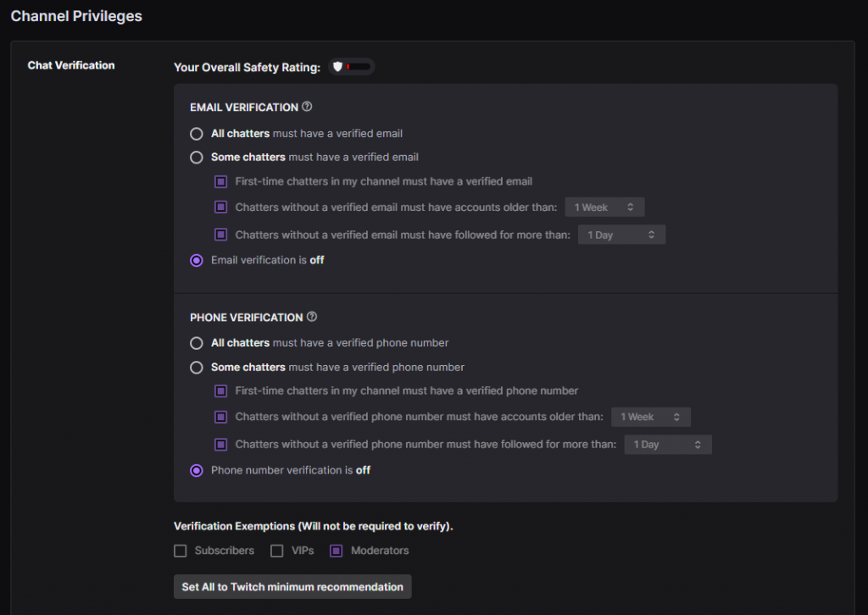Click the Channel Privileges heading
Screen dimensions: 868x615
[x=76, y=16]
